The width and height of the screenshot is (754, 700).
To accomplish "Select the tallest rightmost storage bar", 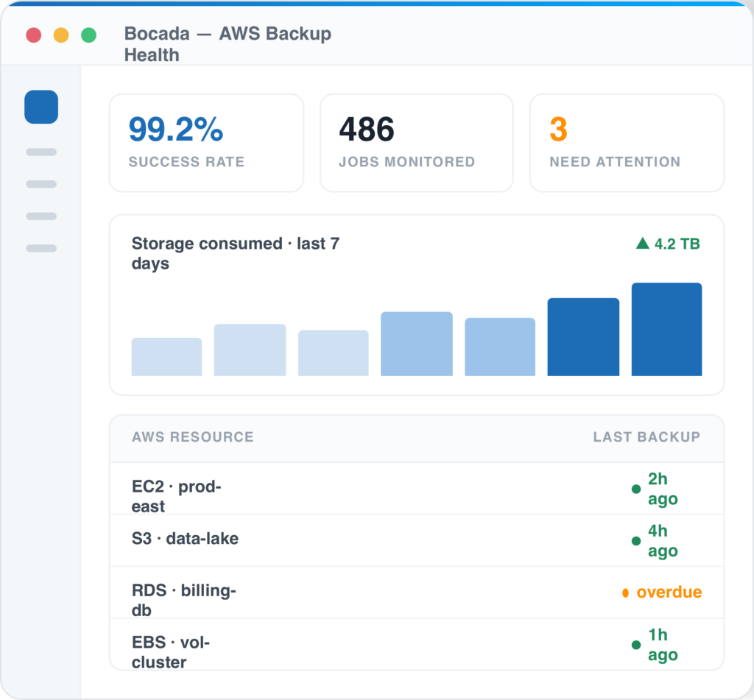I will [x=666, y=329].
